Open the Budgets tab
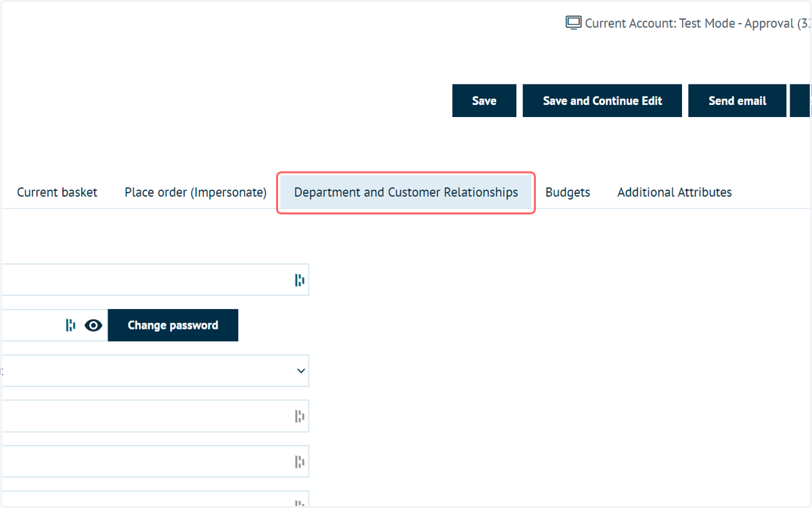Image resolution: width=812 pixels, height=508 pixels. (568, 193)
